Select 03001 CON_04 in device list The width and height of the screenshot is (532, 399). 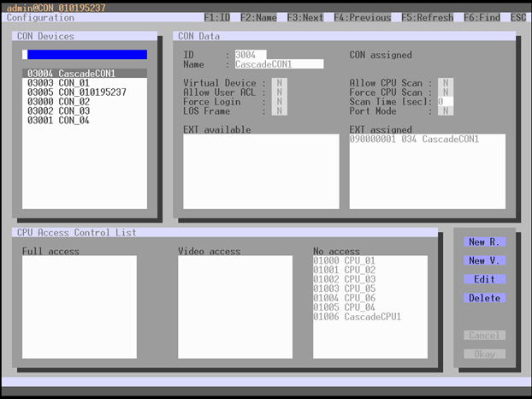(85, 120)
